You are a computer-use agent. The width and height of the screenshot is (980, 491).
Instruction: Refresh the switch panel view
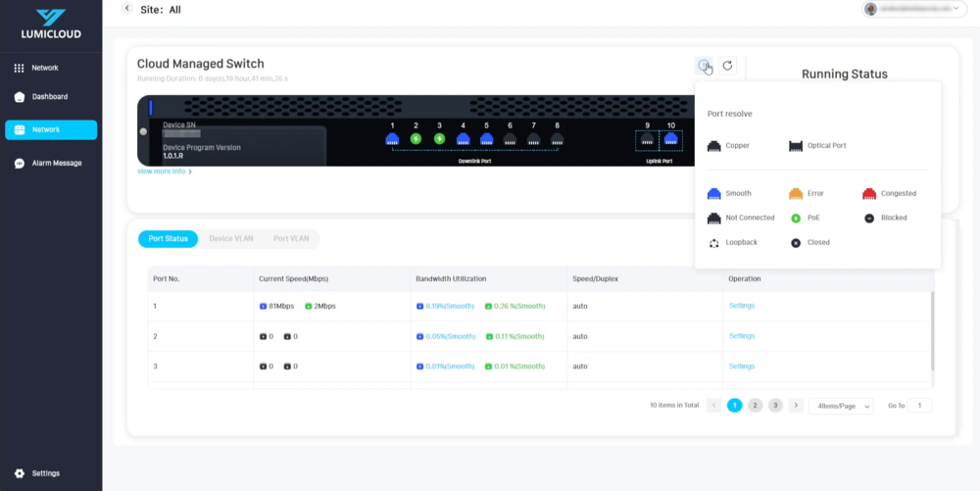(727, 66)
